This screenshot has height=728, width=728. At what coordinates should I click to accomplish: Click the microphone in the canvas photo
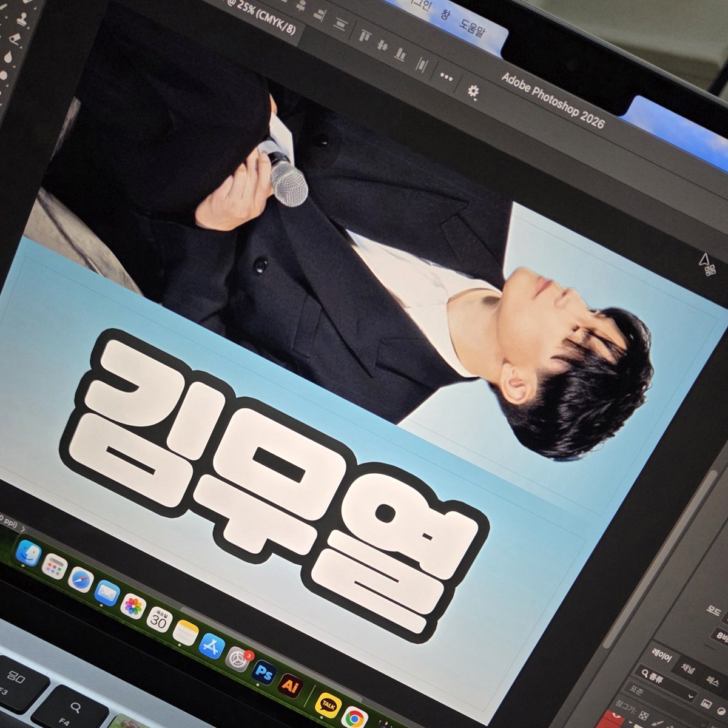click(285, 177)
